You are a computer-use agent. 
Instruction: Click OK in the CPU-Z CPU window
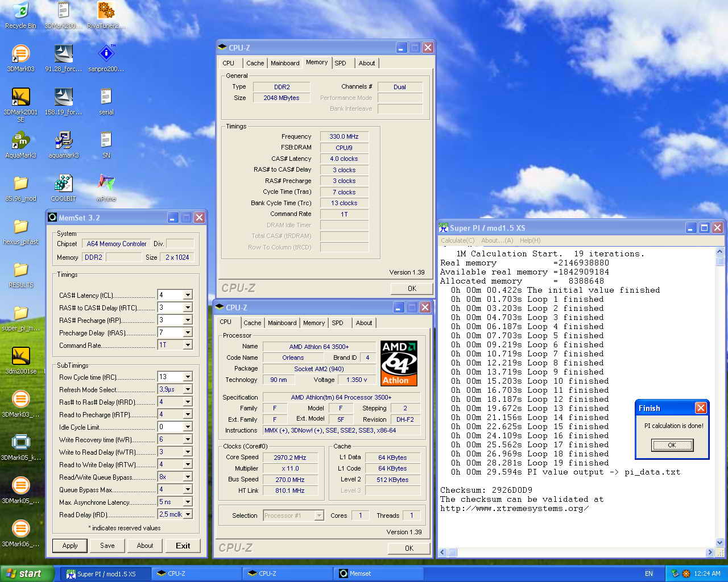coord(409,548)
